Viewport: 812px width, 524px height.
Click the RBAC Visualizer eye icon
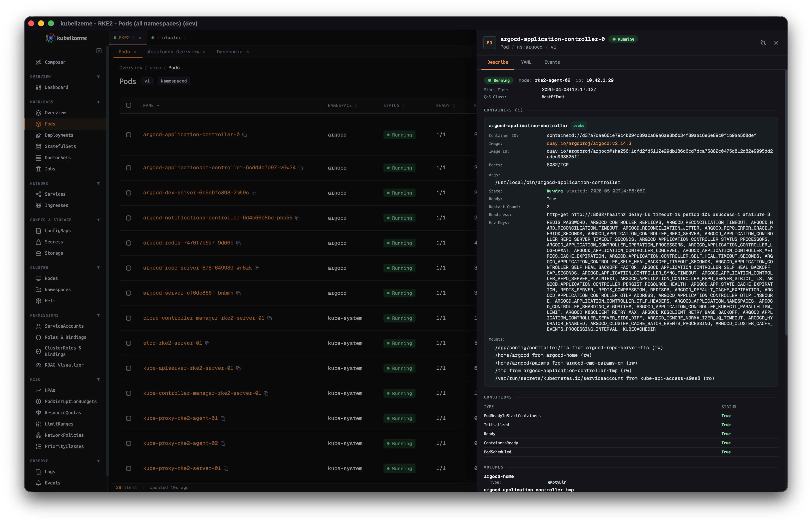tap(38, 365)
